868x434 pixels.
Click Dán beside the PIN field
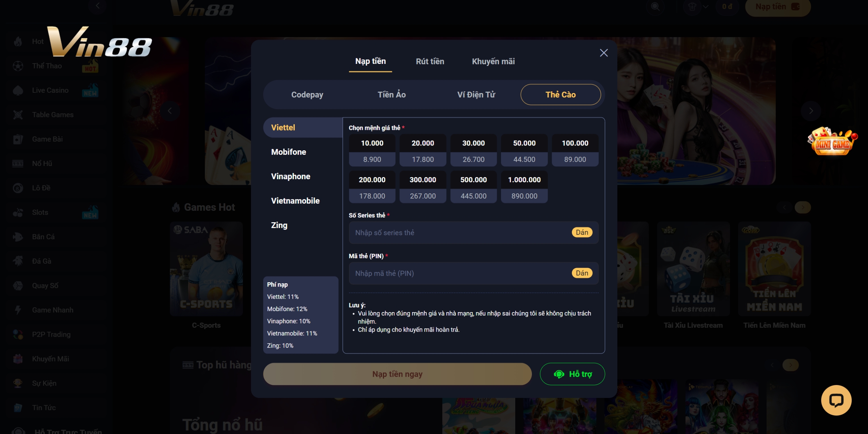click(582, 273)
